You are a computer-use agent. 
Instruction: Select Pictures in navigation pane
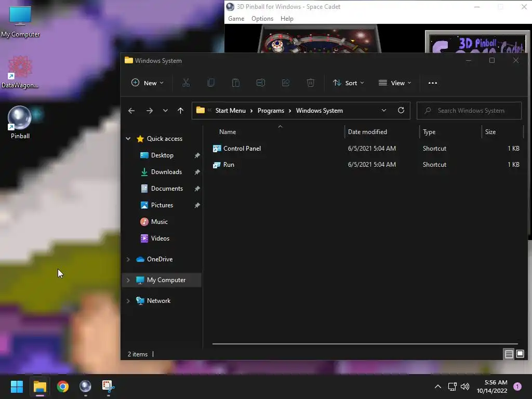tap(162, 205)
